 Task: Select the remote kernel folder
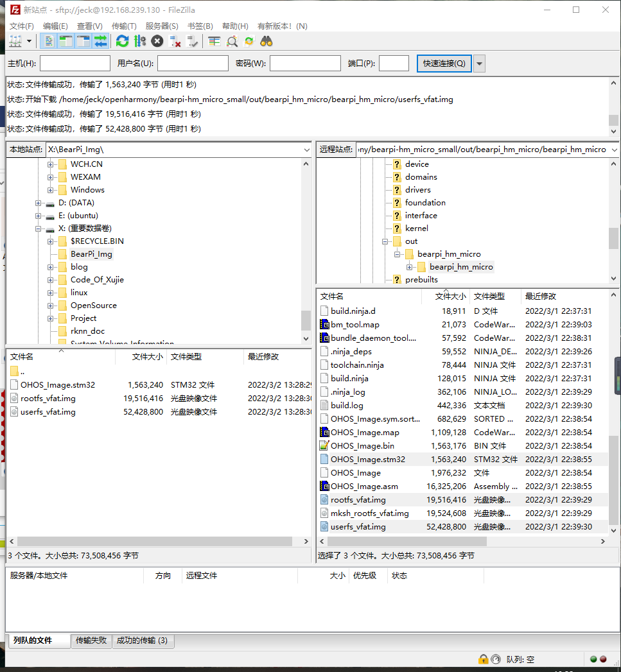[416, 228]
